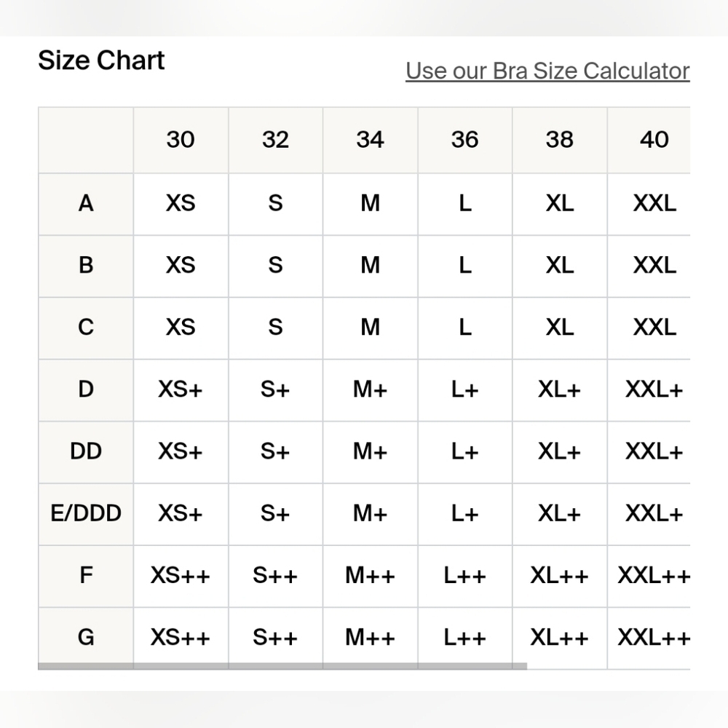Select the A cup row label
The image size is (728, 728).
click(x=86, y=204)
